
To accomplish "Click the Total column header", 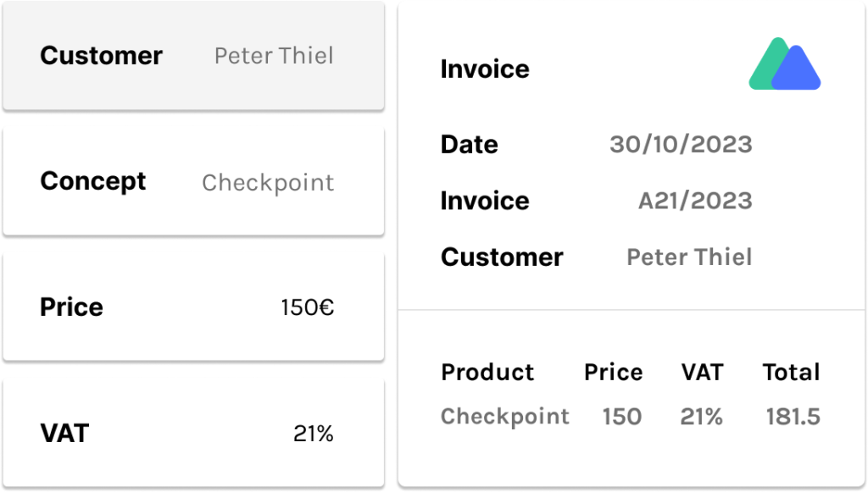I will coord(792,372).
